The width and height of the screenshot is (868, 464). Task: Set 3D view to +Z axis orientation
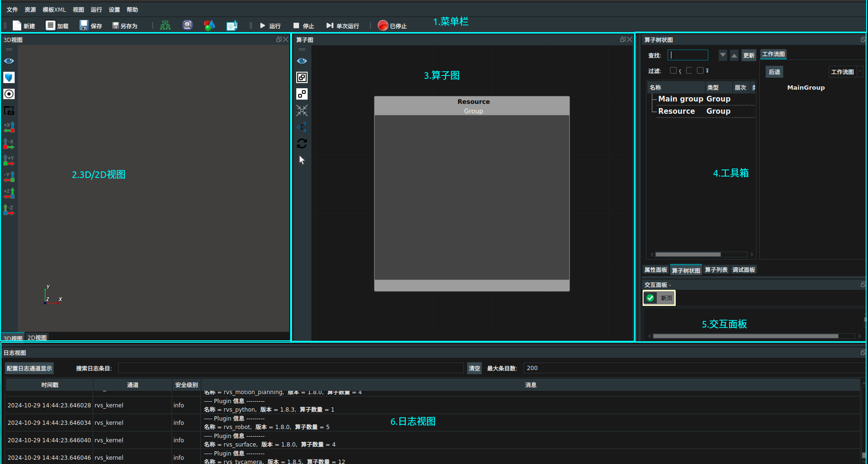point(9,193)
